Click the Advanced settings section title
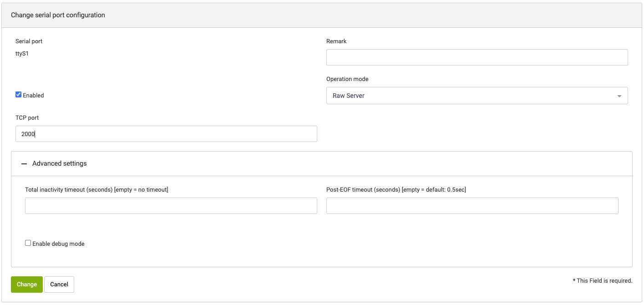Screen dimensions: 644x305 pos(59,163)
